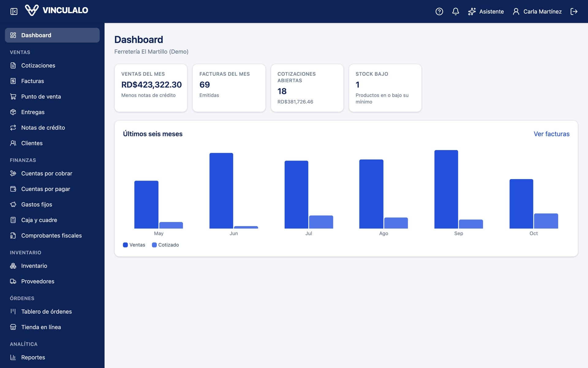Click the Reportes chart icon
Screen dimensions: 588x368
[x=13, y=357]
